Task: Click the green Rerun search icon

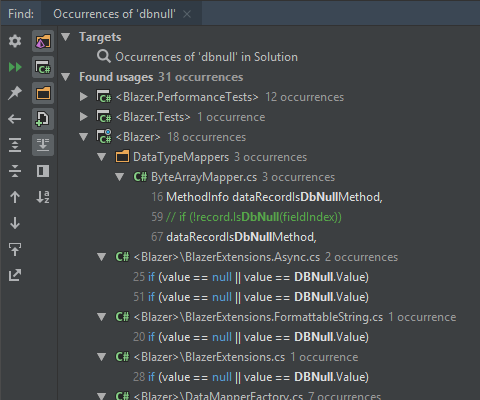Action: [x=15, y=67]
